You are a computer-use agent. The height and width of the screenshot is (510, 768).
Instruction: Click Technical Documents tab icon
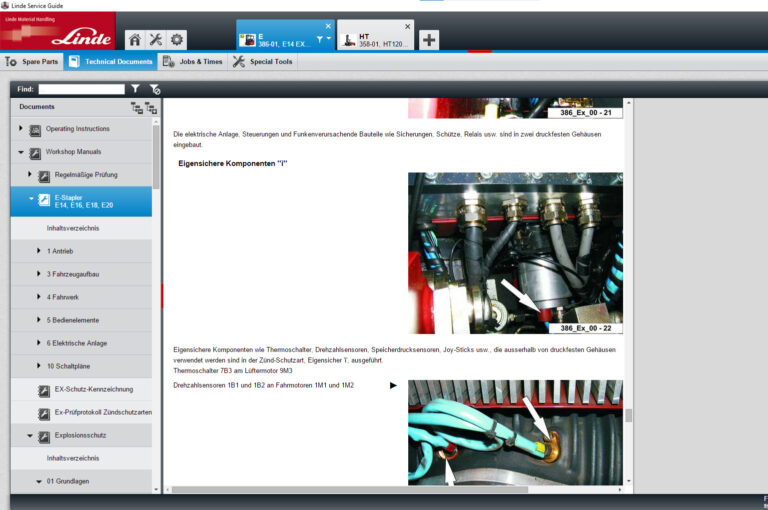click(74, 62)
